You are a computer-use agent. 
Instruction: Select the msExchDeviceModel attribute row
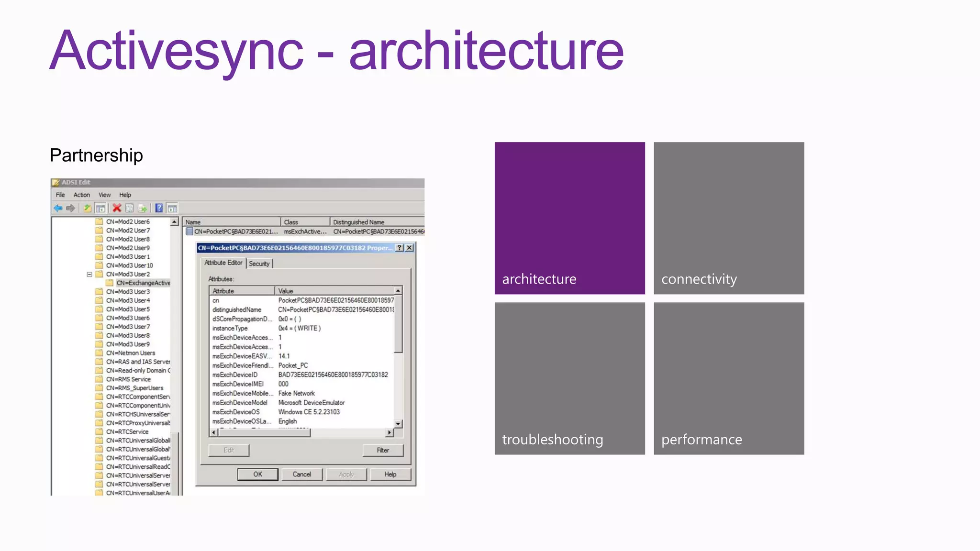point(302,403)
